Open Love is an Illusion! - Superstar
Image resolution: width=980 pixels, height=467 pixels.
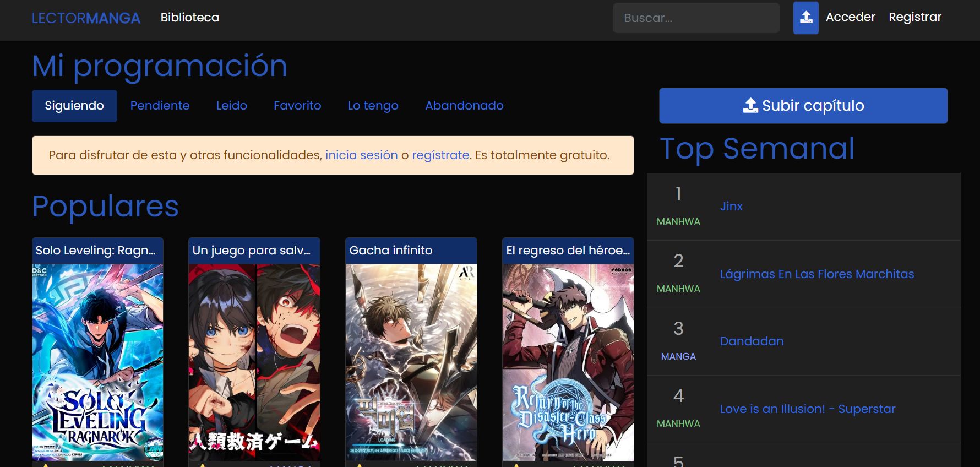click(x=808, y=409)
